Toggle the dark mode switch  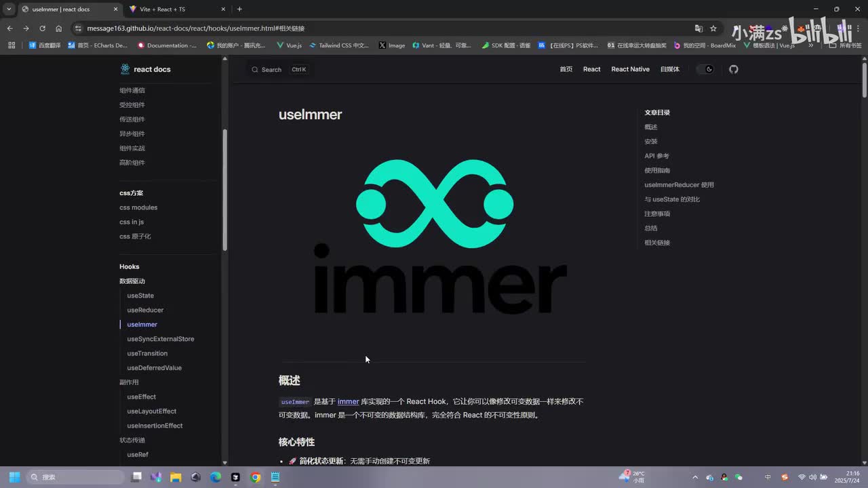click(706, 69)
